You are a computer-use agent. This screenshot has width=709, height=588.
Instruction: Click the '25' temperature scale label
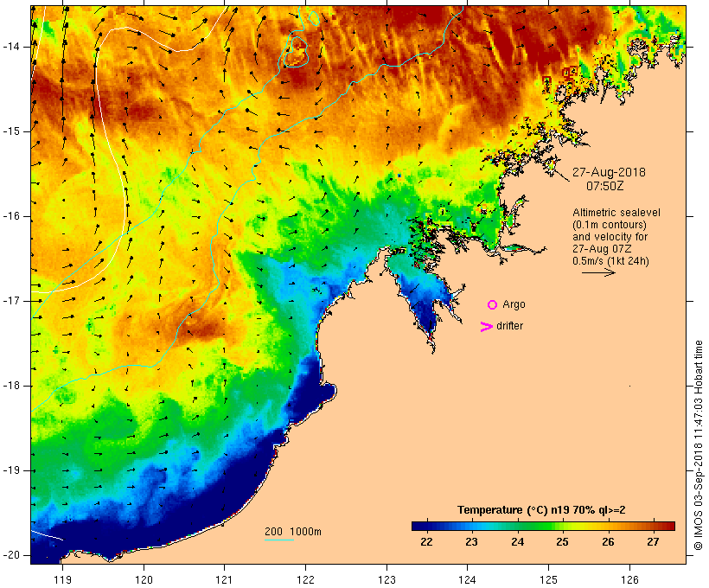point(563,542)
